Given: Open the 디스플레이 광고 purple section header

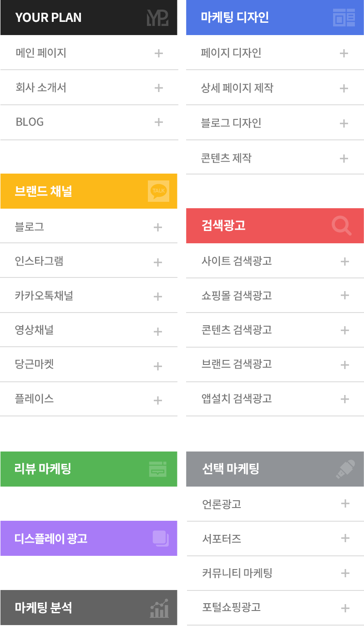Looking at the screenshot, I should click(89, 539).
